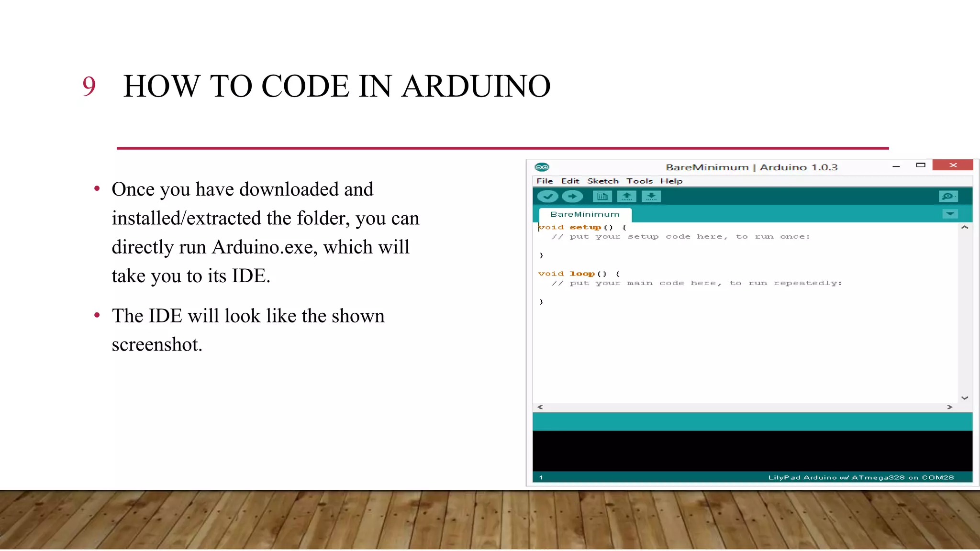The height and width of the screenshot is (551, 980).
Task: Select the BareMinimum sketch tab
Action: click(x=585, y=214)
